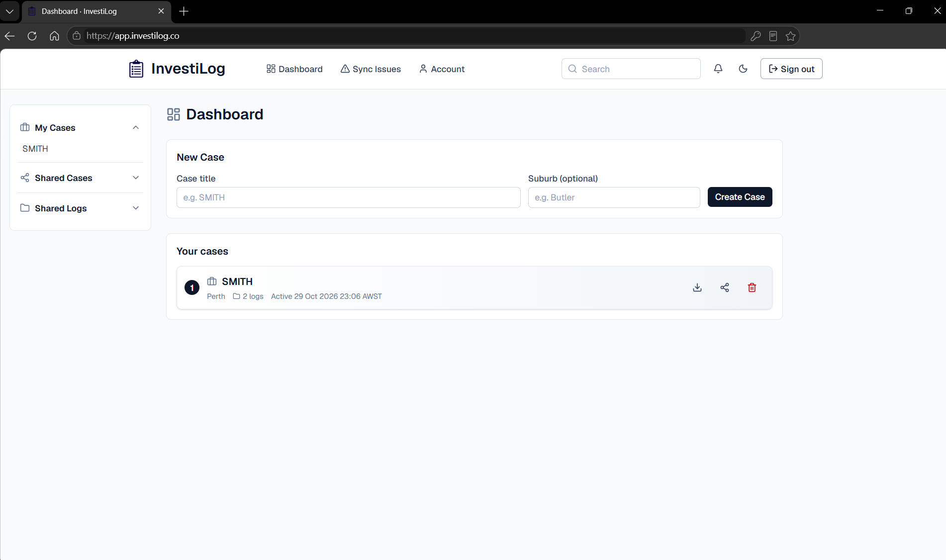Click the My Cases briefcase icon in the sidebar
946x560 pixels.
(25, 127)
